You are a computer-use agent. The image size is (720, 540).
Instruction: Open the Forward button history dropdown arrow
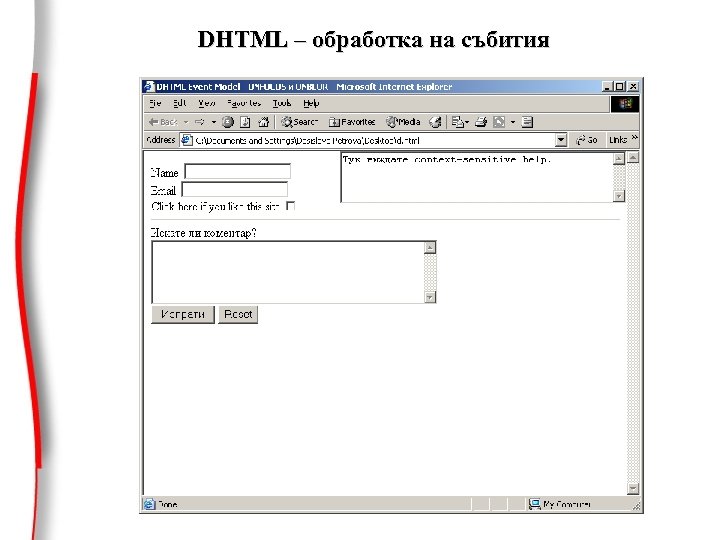(214, 122)
